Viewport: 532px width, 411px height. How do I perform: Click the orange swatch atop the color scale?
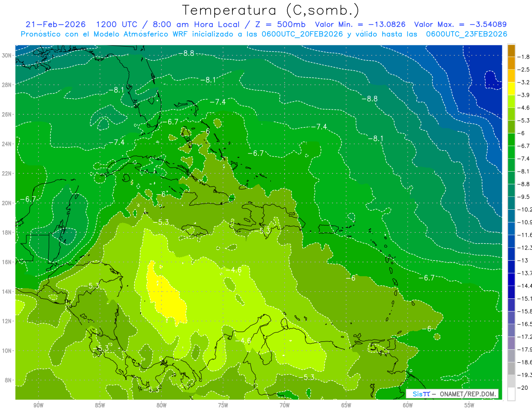pos(511,51)
